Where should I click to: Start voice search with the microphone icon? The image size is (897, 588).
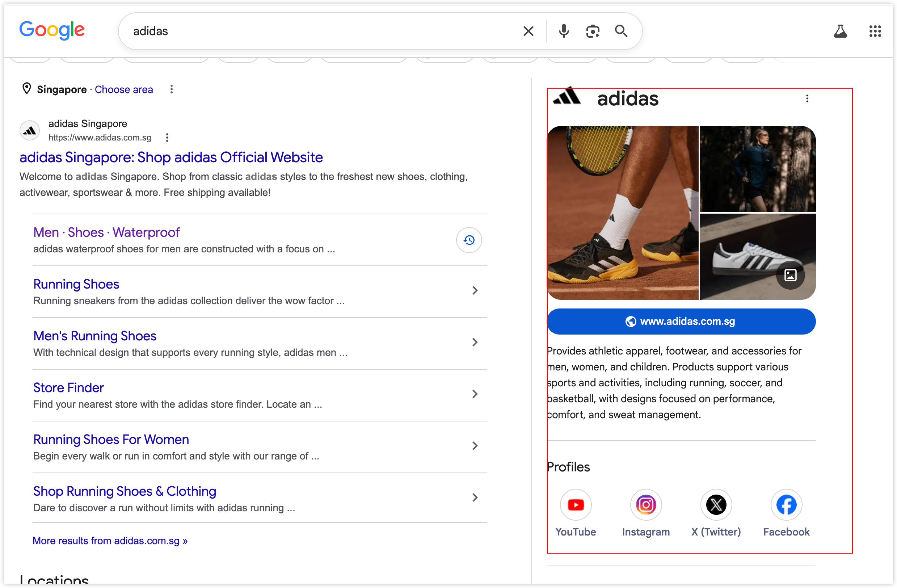tap(564, 31)
